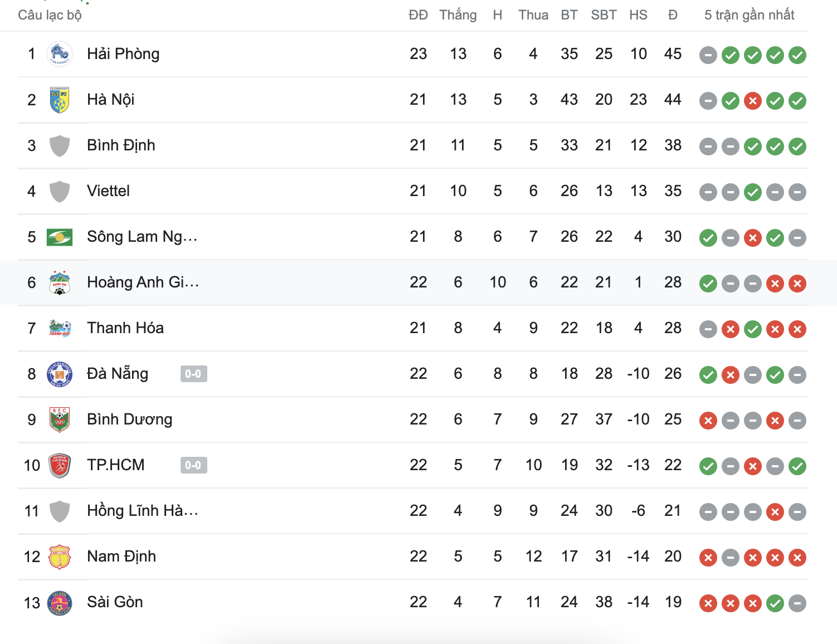This screenshot has height=644, width=837.
Task: Click Hà Nội's red loss result icon
Action: point(753,101)
